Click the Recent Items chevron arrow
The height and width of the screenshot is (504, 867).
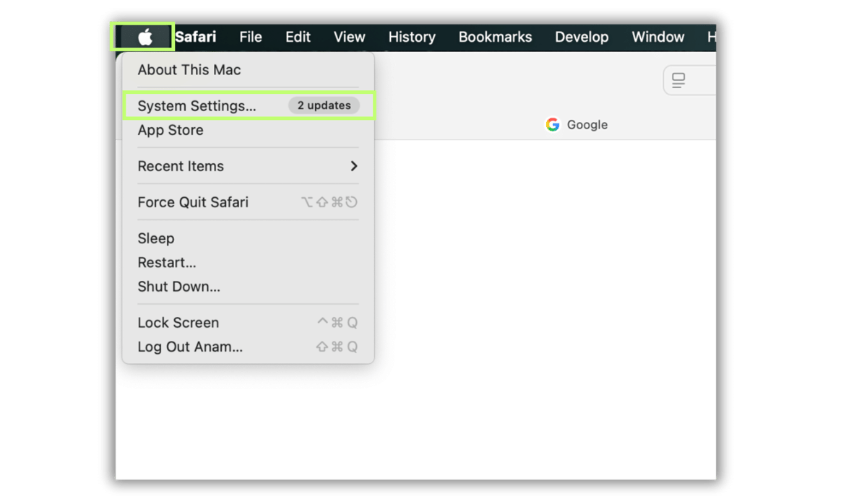354,166
